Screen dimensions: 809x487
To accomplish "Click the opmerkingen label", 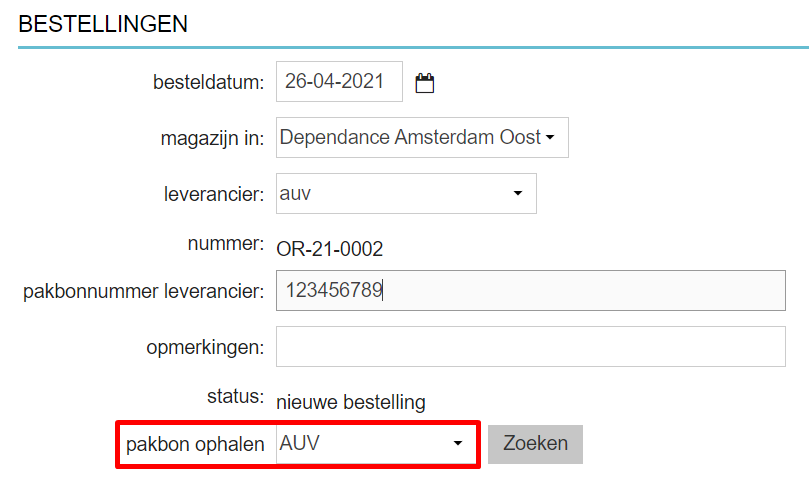I will tap(205, 348).
